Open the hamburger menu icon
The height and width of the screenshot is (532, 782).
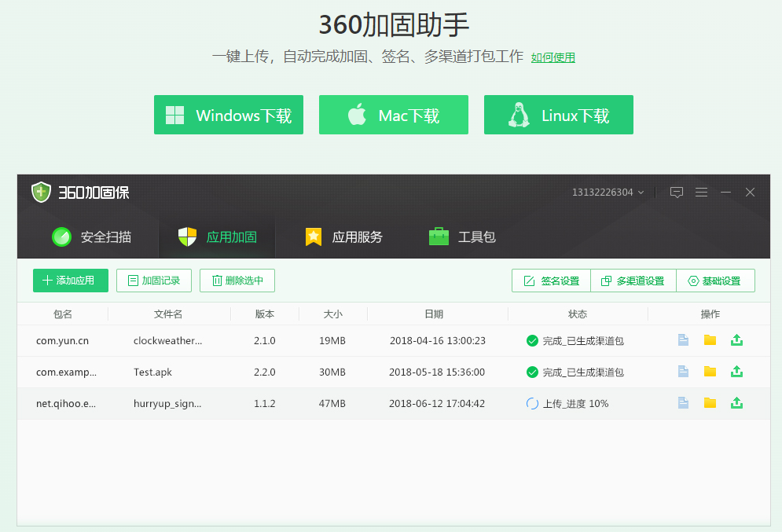coord(701,192)
